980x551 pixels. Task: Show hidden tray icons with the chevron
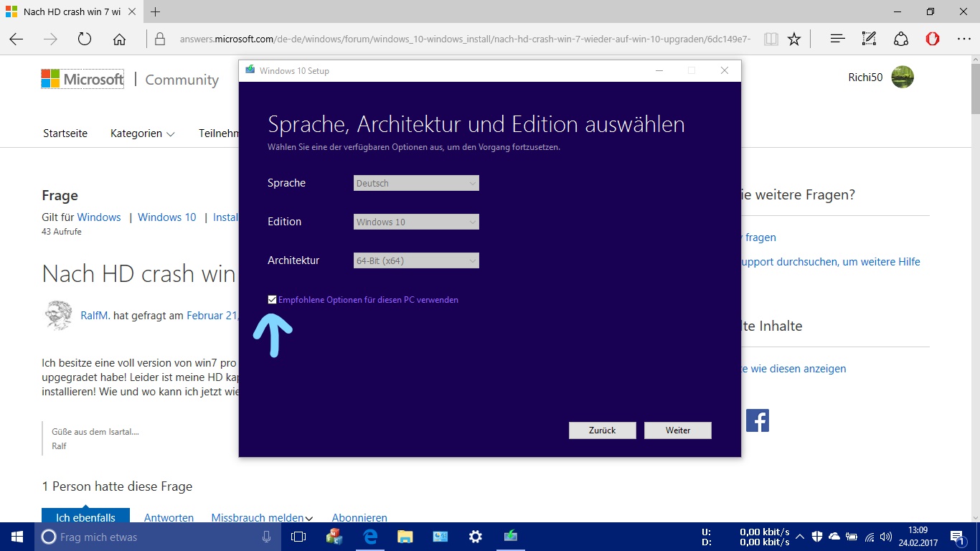801,537
